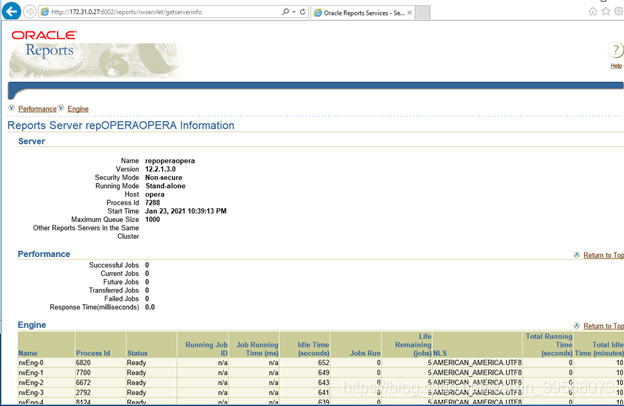Click the page icon in address bar
The width and height of the screenshot is (624, 406).
click(45, 12)
